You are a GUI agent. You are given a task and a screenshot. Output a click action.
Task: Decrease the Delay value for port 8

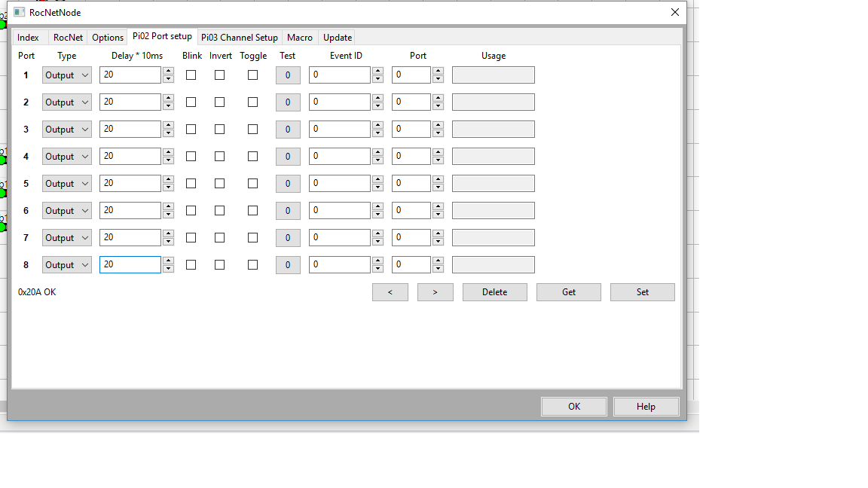tap(168, 269)
